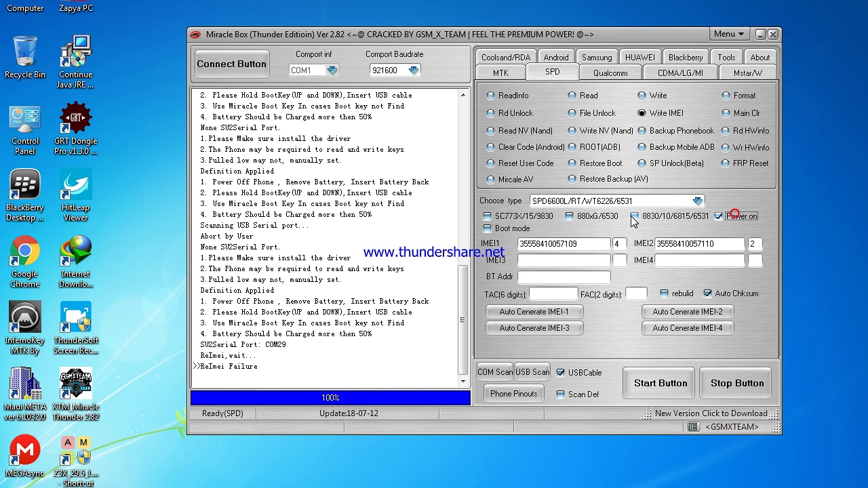868x488 pixels.
Task: Launch ThunderSoft Screen Recorder desktop icon
Action: coord(75,329)
